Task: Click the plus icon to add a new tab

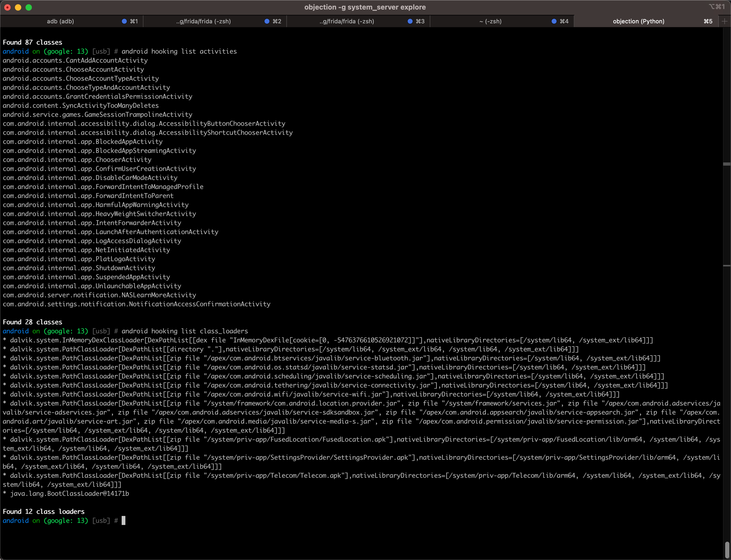Action: [x=725, y=21]
